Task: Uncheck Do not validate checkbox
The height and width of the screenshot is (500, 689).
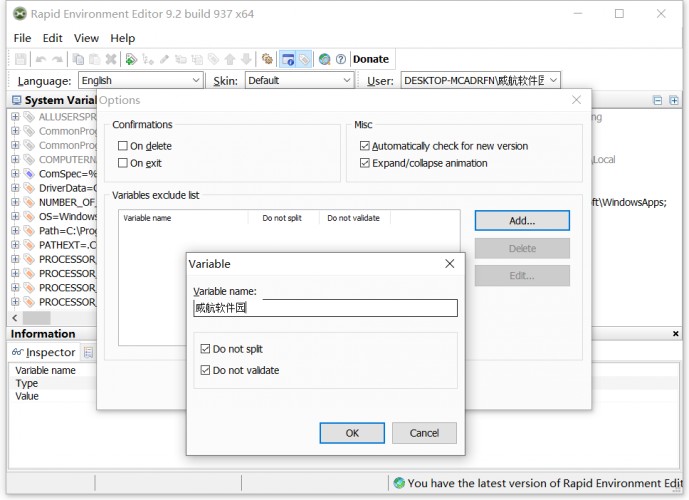Action: pos(205,370)
